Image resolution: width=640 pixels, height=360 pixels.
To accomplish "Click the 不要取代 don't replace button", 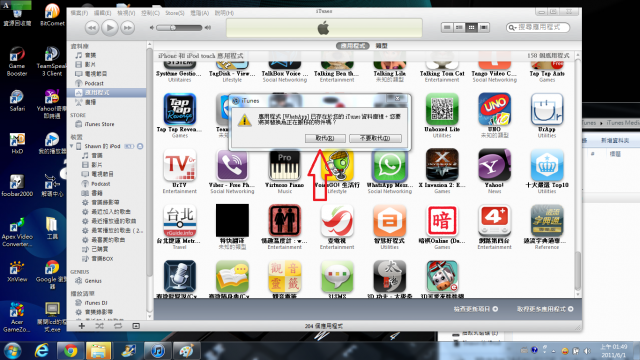I will 375,138.
